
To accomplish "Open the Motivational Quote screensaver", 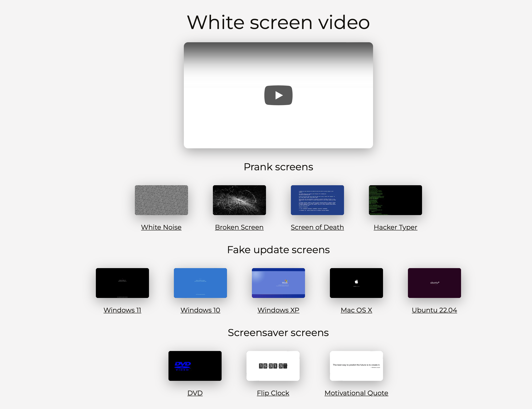I will coord(356,393).
